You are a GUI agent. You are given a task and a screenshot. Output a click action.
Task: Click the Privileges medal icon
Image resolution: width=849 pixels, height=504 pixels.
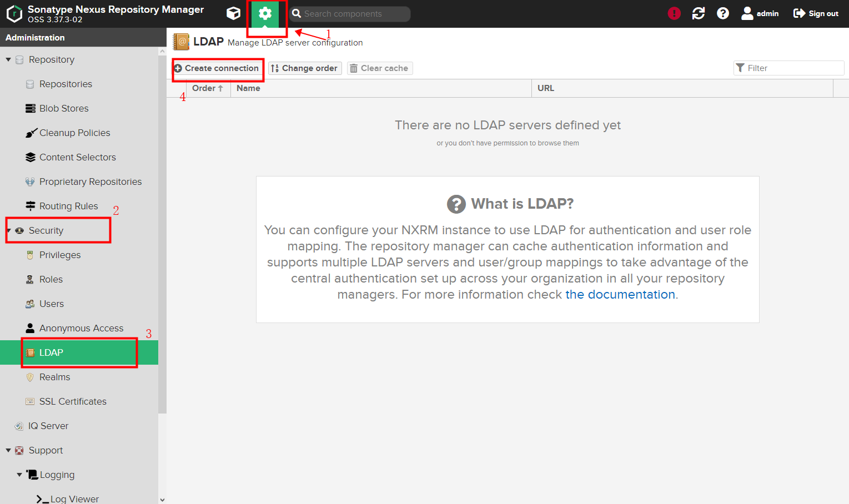point(30,255)
